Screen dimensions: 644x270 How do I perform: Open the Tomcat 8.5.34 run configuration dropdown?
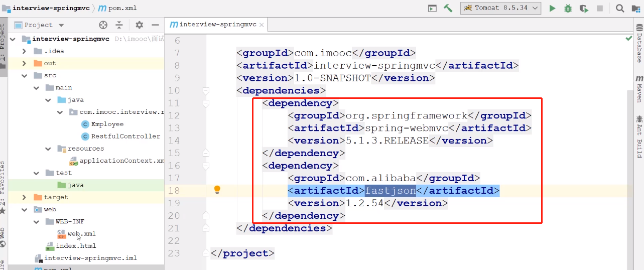point(500,9)
